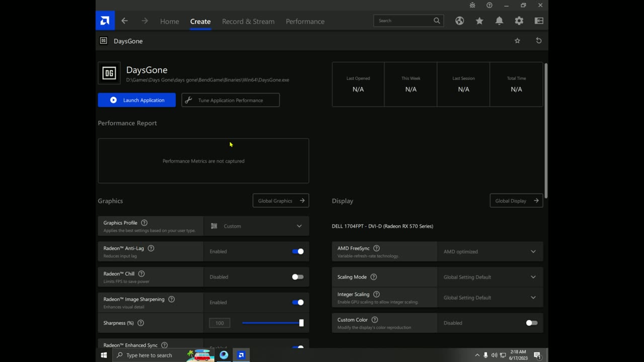
Task: Open AMD Software taskbar icon
Action: point(241,355)
